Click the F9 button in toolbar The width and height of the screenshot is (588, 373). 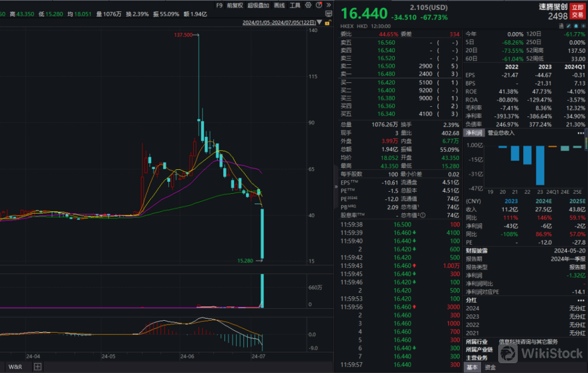tap(219, 5)
